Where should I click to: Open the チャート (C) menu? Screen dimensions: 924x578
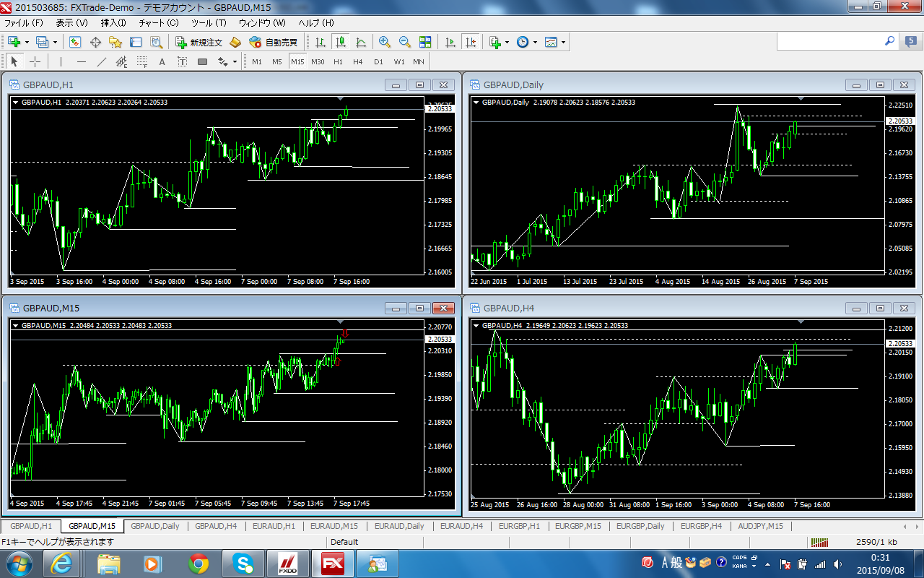tap(158, 22)
